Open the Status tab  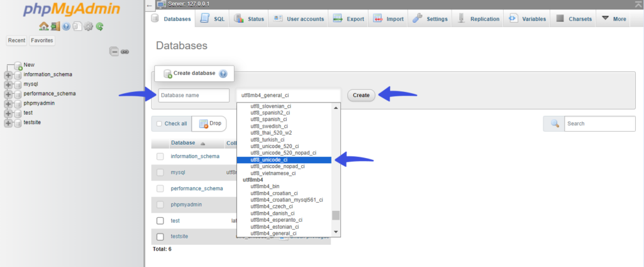click(249, 19)
